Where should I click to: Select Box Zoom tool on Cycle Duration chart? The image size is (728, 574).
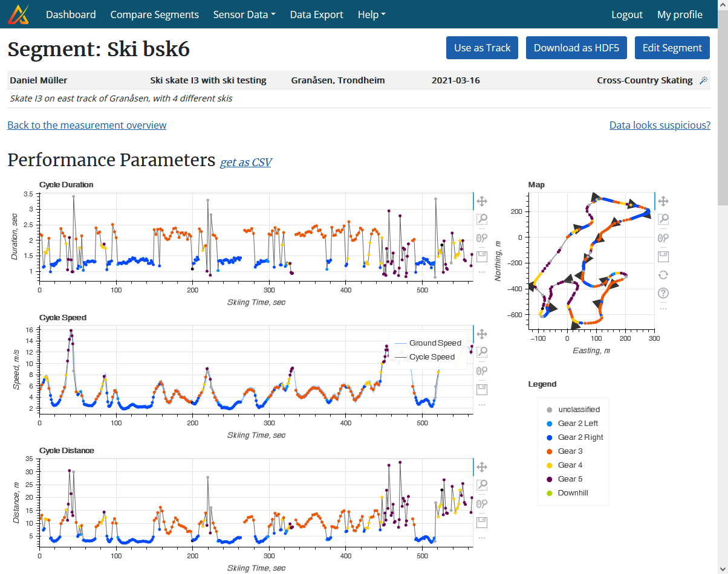click(x=482, y=219)
